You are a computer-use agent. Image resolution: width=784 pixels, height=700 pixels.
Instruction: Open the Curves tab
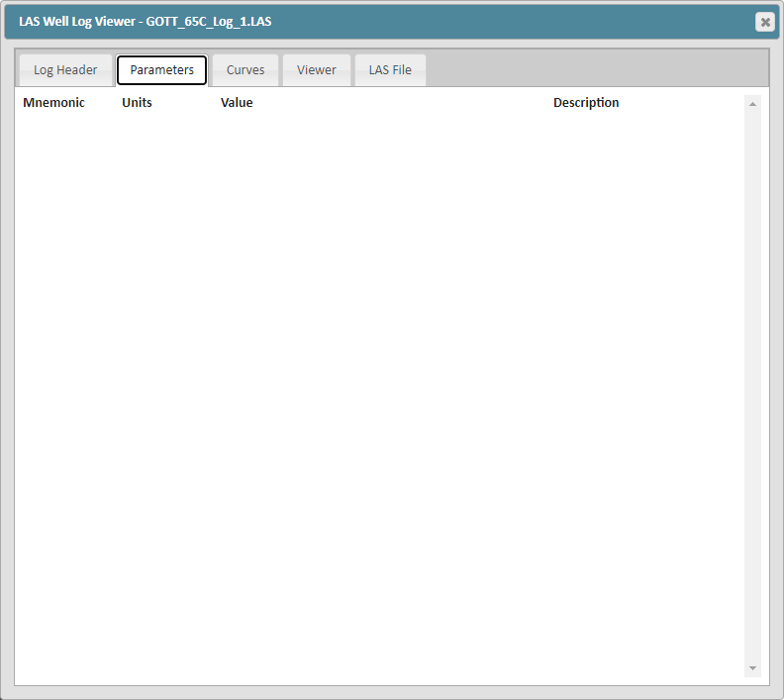tap(245, 70)
